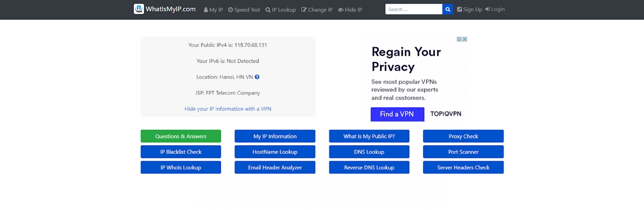
Task: Open Speed Test from the navbar
Action: tap(244, 10)
